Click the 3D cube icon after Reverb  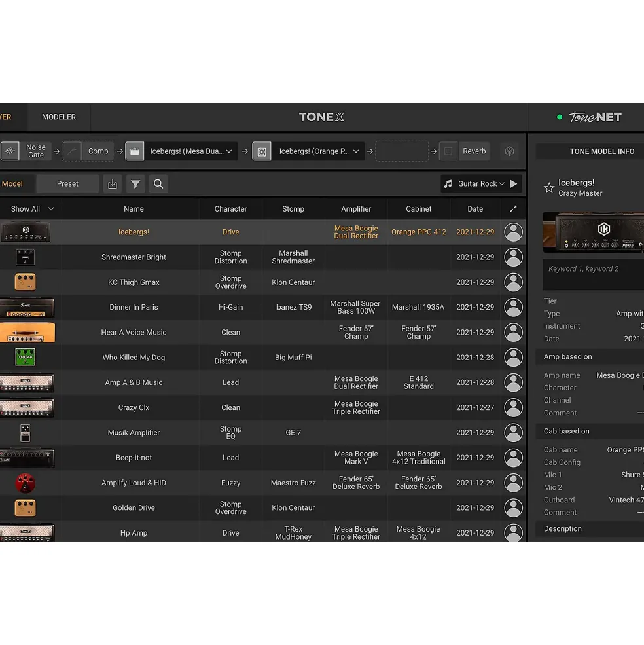[x=510, y=151]
